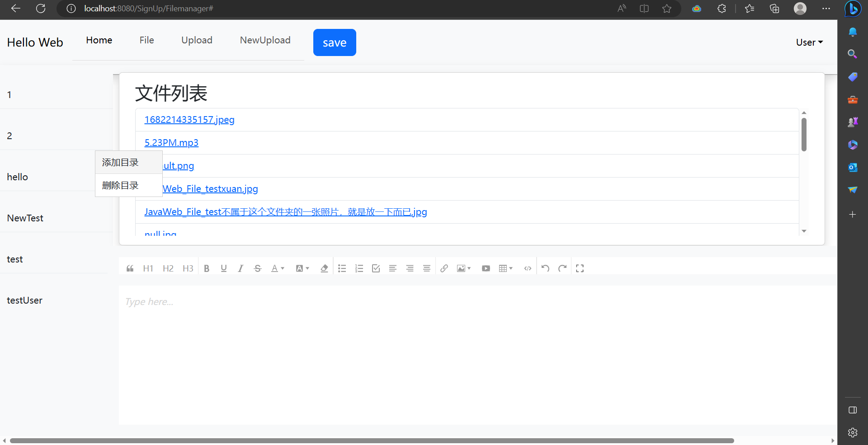Open file 1682214335157.jpeg
The image size is (868, 445).
[189, 120]
